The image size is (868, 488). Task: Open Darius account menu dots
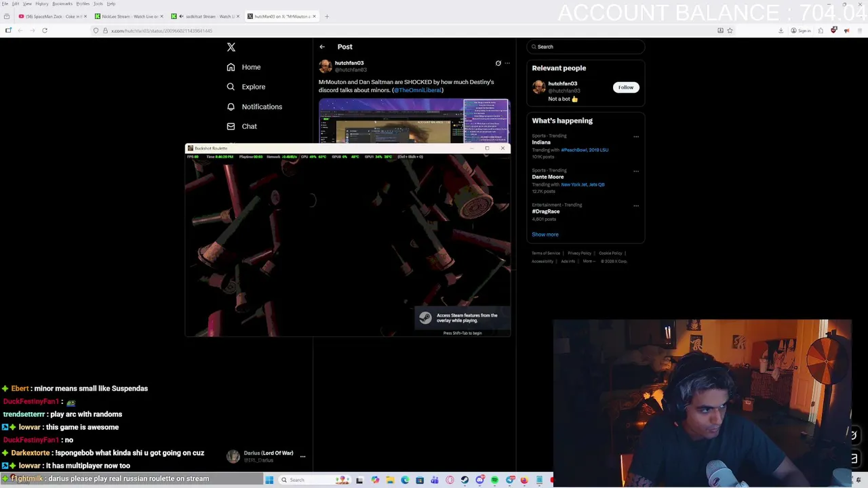(x=302, y=457)
